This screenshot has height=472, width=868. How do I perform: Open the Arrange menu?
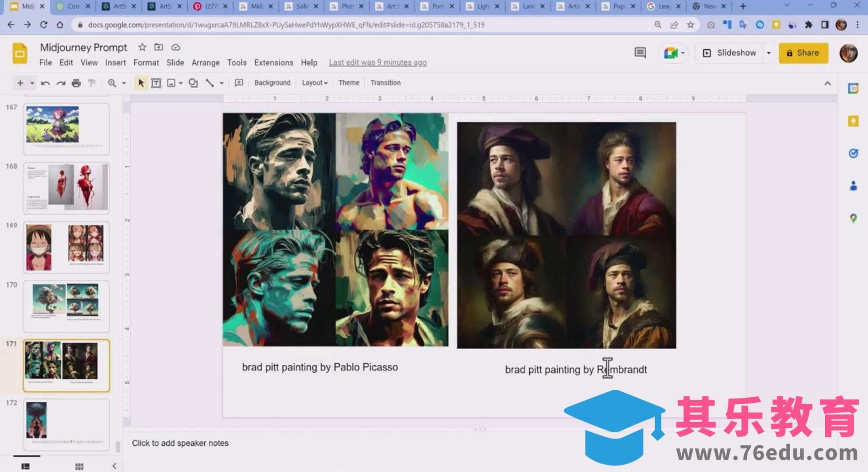tap(205, 62)
